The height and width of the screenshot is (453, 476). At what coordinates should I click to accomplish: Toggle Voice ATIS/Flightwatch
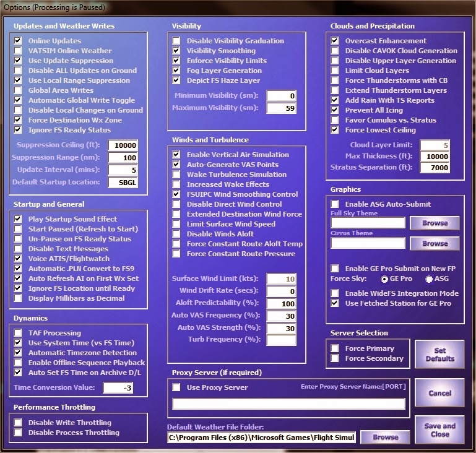coord(18,259)
